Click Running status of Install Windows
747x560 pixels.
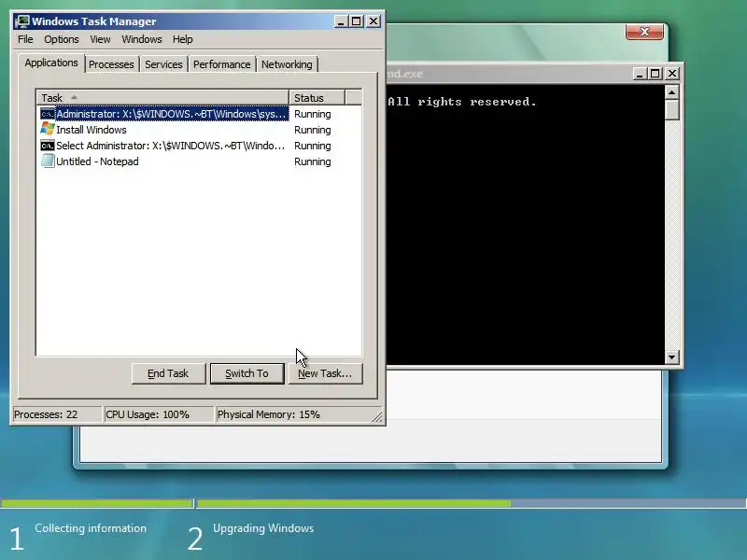313,130
